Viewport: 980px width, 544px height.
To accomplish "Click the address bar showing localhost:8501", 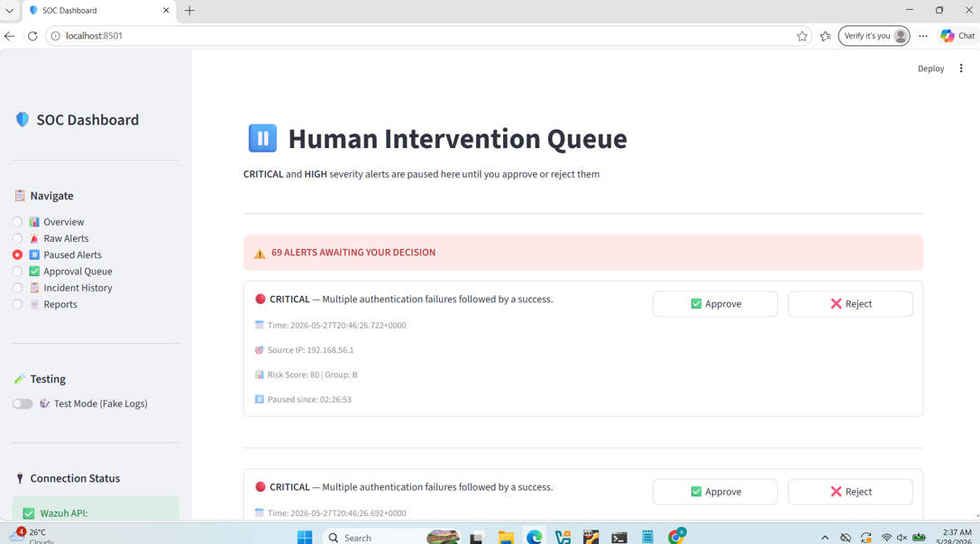I will point(427,36).
